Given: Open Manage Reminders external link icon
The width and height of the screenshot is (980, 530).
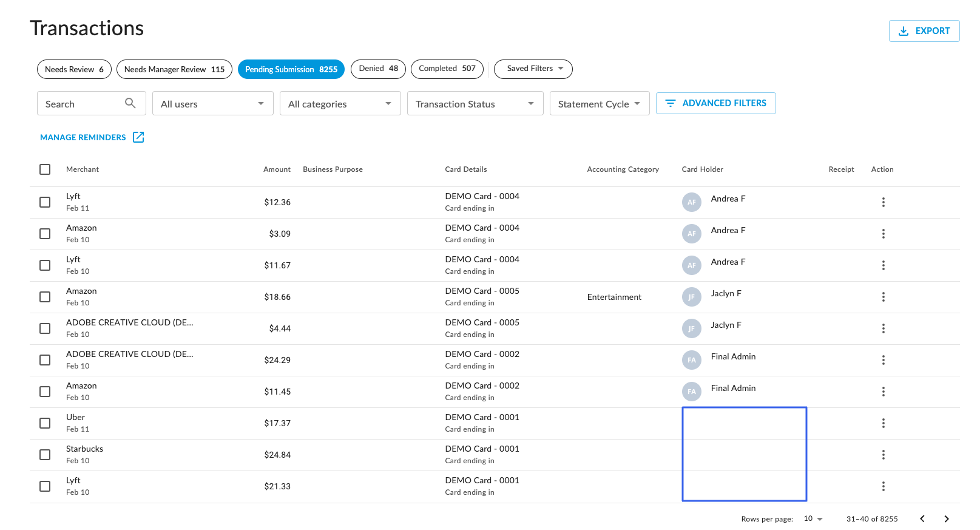Looking at the screenshot, I should (138, 137).
